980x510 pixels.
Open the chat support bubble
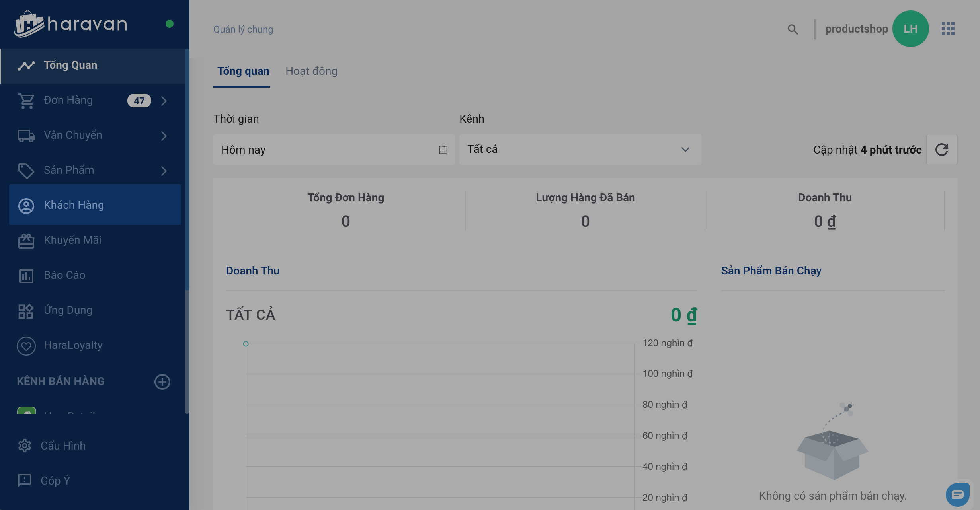point(957,494)
